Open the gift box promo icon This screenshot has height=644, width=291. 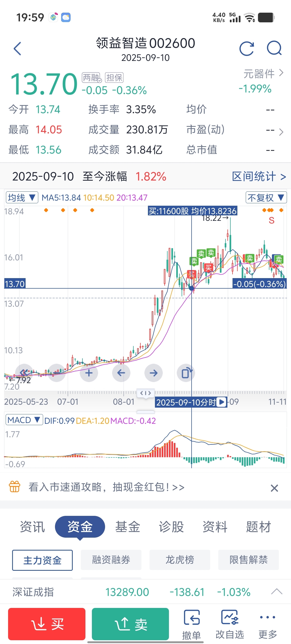pyautogui.click(x=15, y=486)
